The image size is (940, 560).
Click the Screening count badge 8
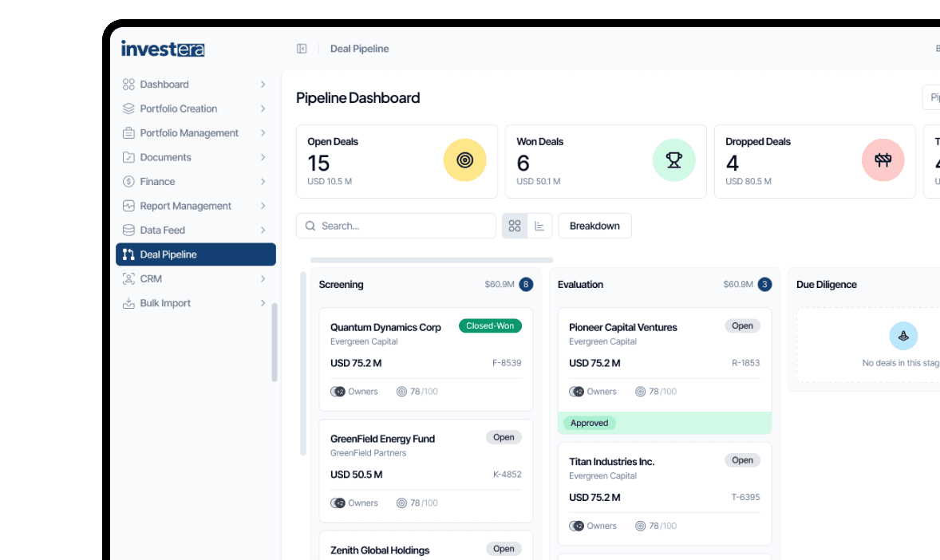pos(526,284)
